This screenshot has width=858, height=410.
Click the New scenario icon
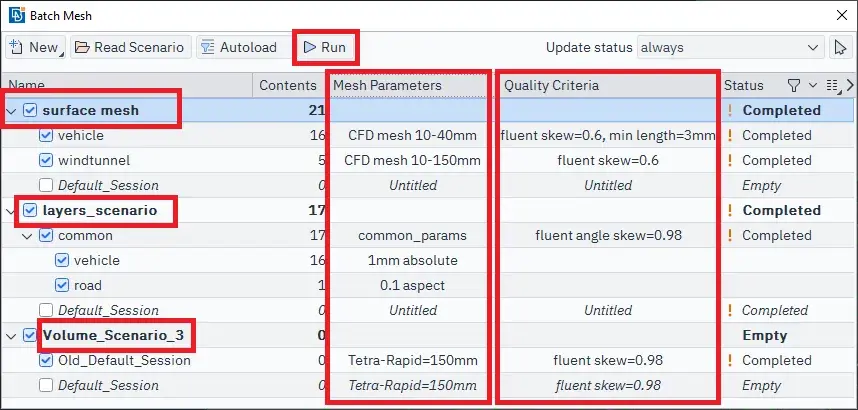point(17,47)
